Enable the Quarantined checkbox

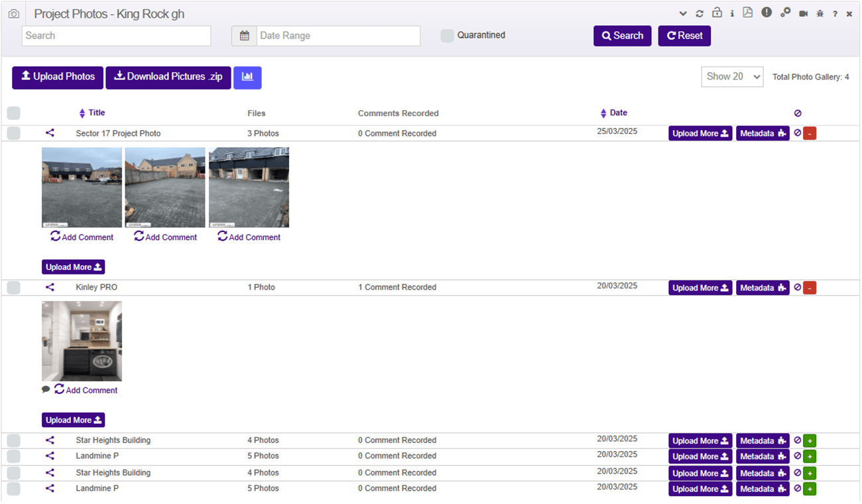(x=448, y=36)
